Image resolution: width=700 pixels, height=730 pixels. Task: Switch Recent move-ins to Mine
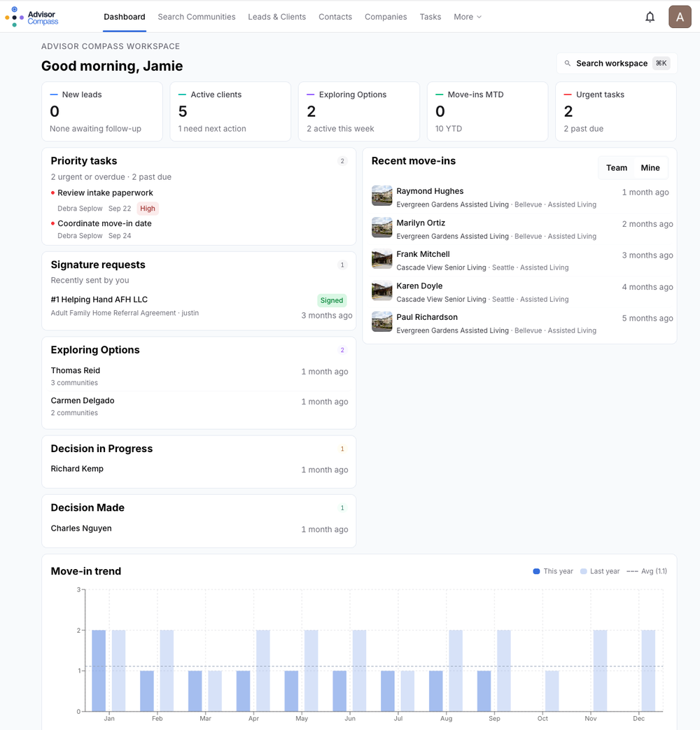click(x=650, y=167)
